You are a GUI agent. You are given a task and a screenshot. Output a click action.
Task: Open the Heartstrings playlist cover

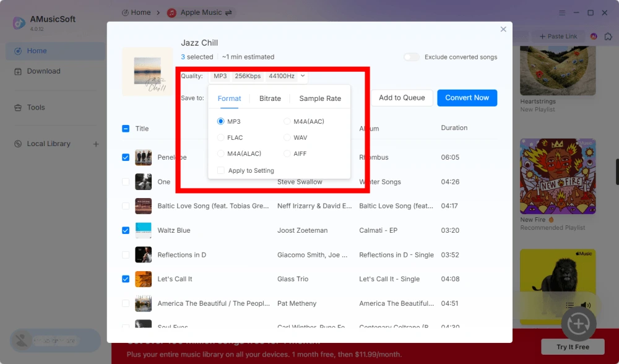[558, 71]
